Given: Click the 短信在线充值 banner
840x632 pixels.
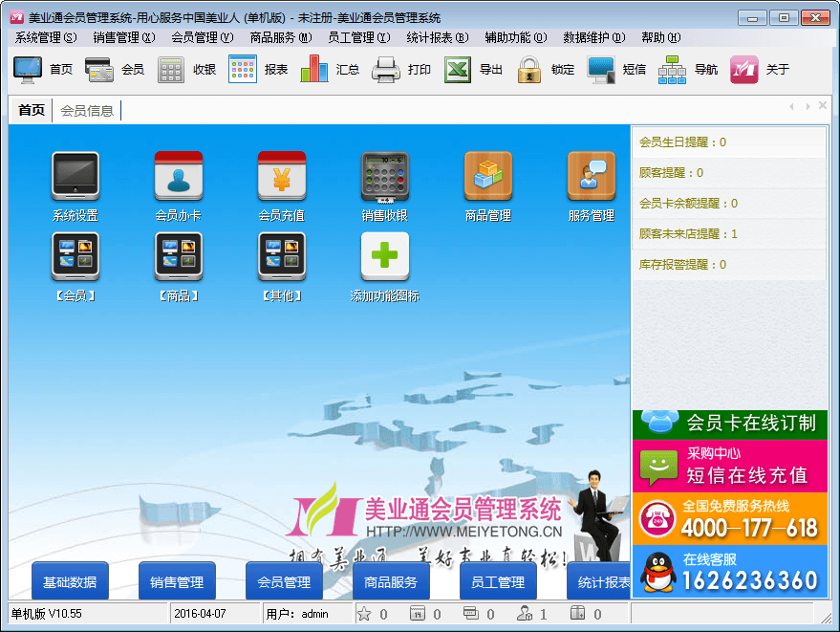Looking at the screenshot, I should point(729,466).
